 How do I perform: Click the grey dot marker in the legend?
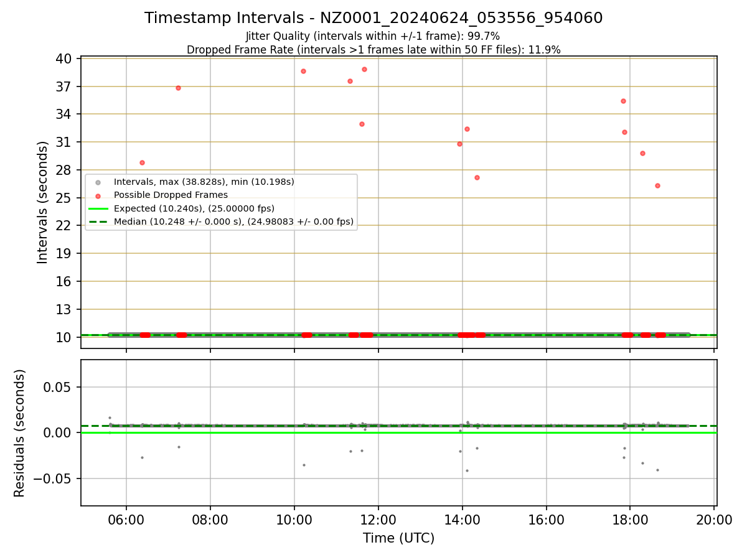(x=98, y=182)
